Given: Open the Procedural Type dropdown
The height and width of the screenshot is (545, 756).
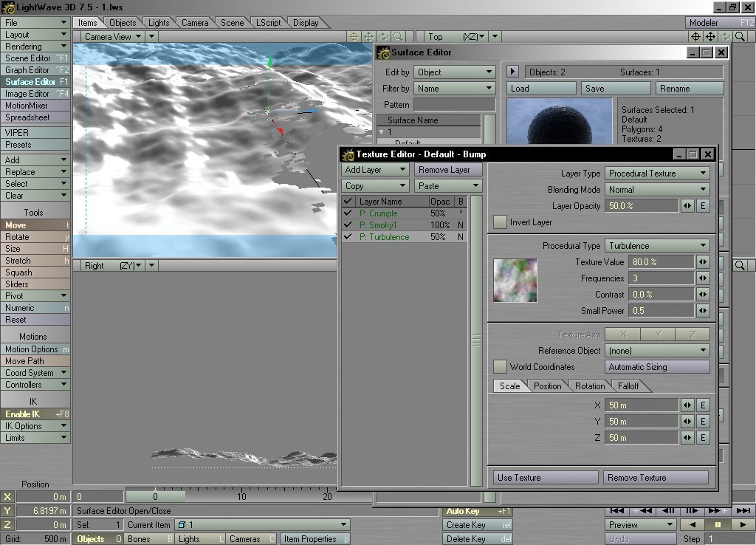Looking at the screenshot, I should (657, 245).
